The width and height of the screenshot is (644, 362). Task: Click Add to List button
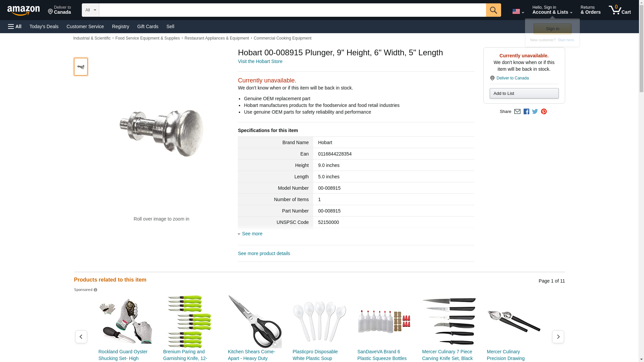[x=524, y=93]
